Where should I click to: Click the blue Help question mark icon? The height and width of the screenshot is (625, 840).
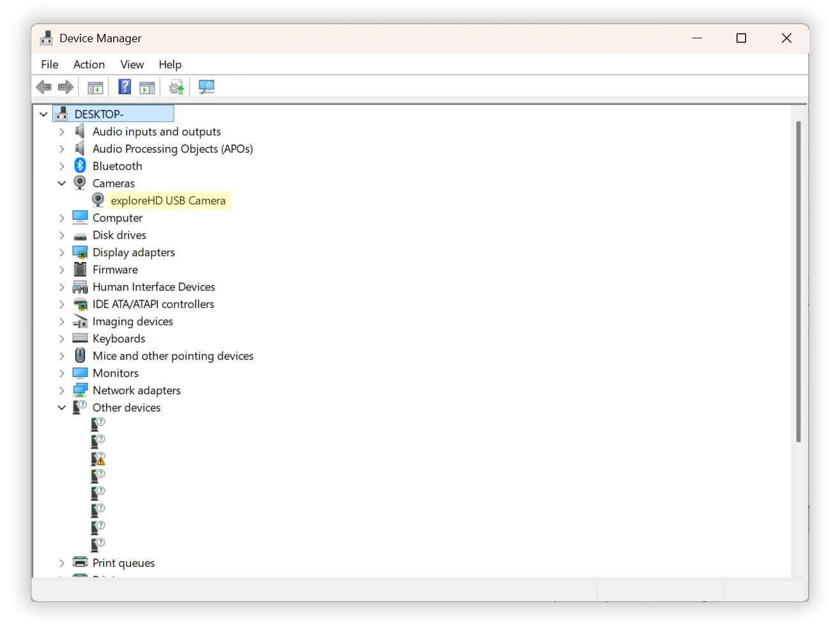(125, 87)
